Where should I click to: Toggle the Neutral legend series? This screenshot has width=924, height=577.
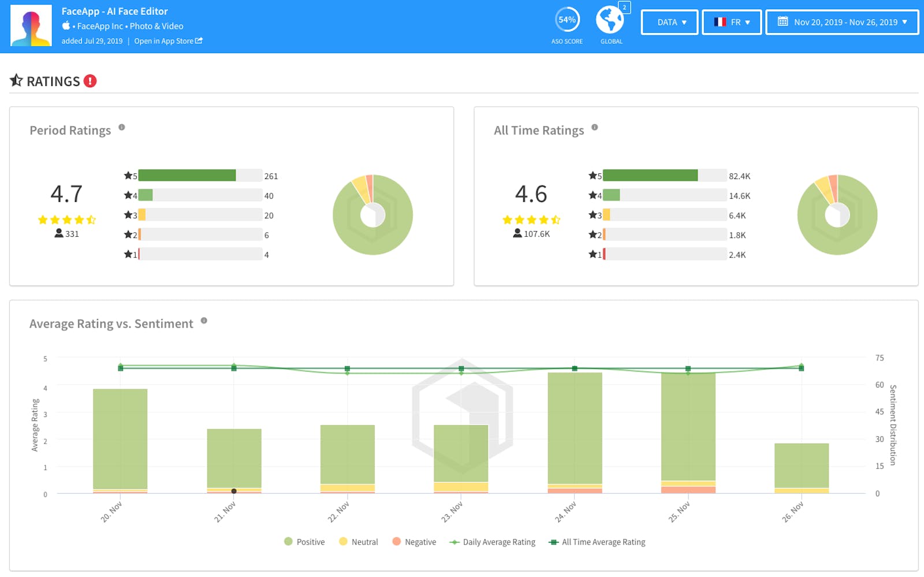[358, 542]
